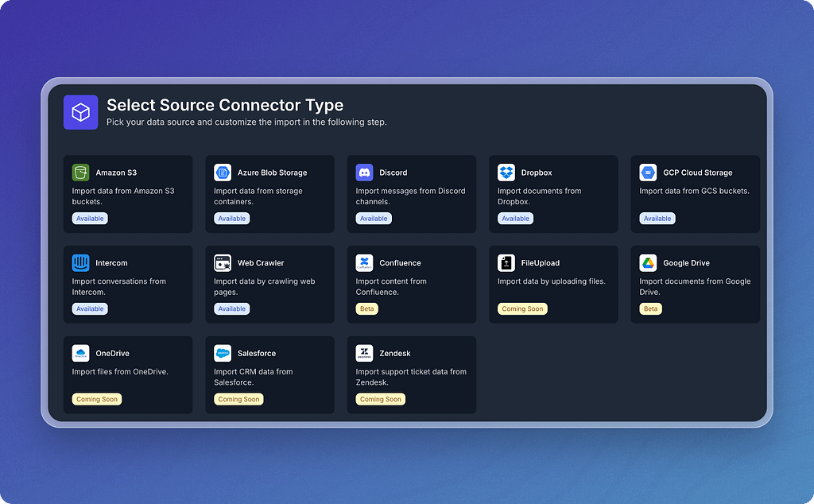Click 'Import data from GCS buckets' text

(695, 191)
